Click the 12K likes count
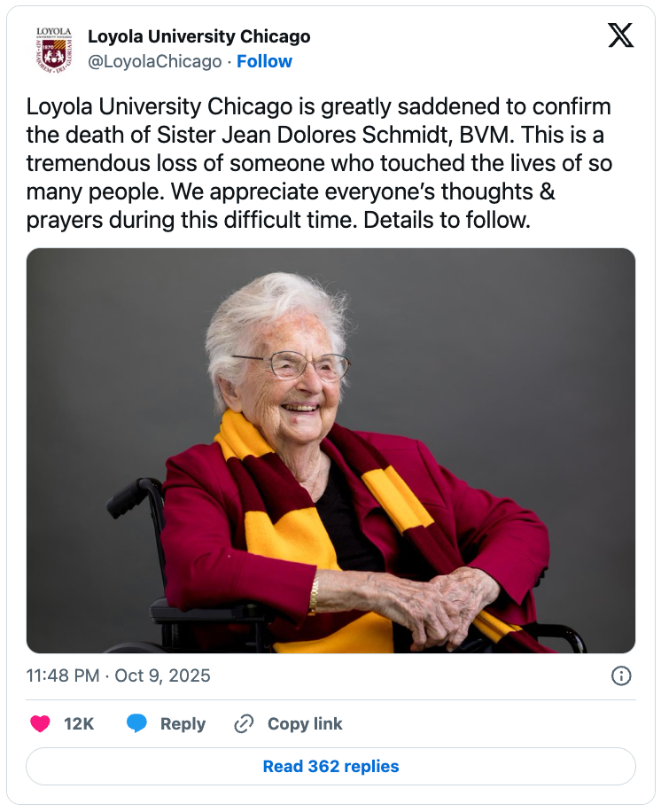661x812 pixels. point(79,723)
